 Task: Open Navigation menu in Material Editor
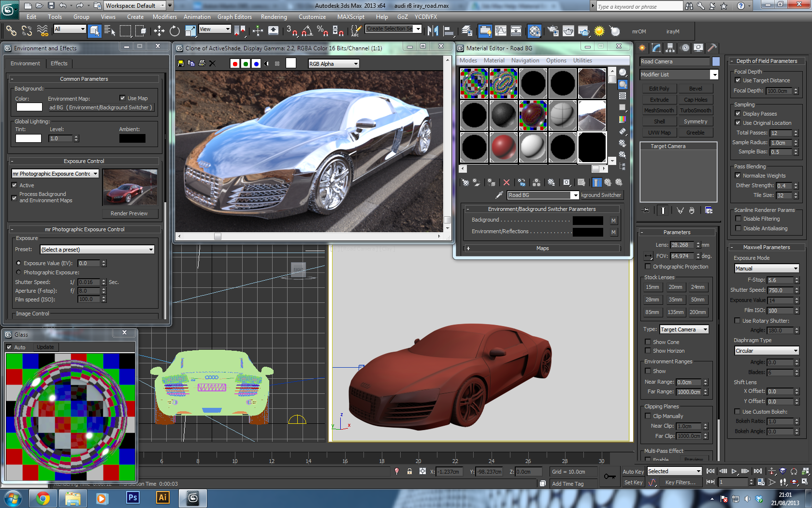pyautogui.click(x=525, y=60)
